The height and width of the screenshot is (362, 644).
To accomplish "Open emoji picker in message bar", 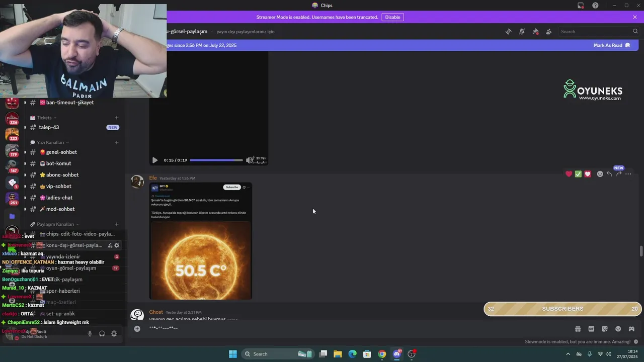I will tap(618, 329).
